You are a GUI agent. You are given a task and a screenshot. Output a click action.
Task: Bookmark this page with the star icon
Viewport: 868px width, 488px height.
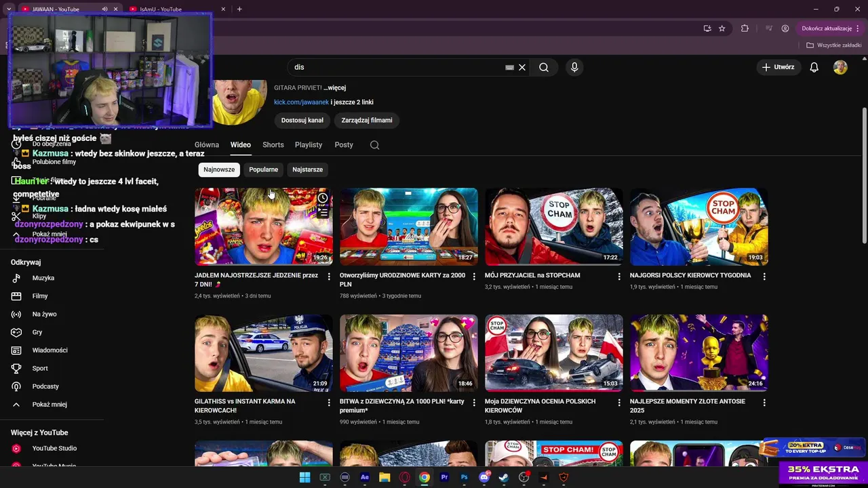coord(722,28)
